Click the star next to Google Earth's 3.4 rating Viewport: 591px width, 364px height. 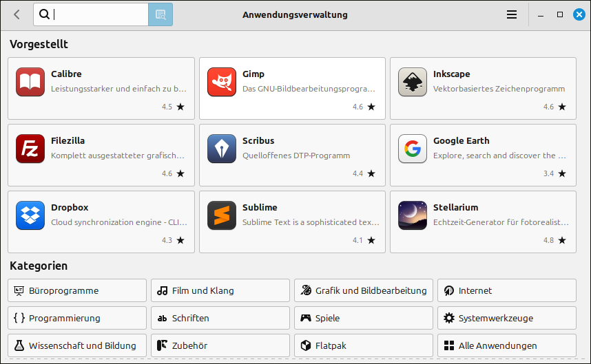pyautogui.click(x=562, y=173)
